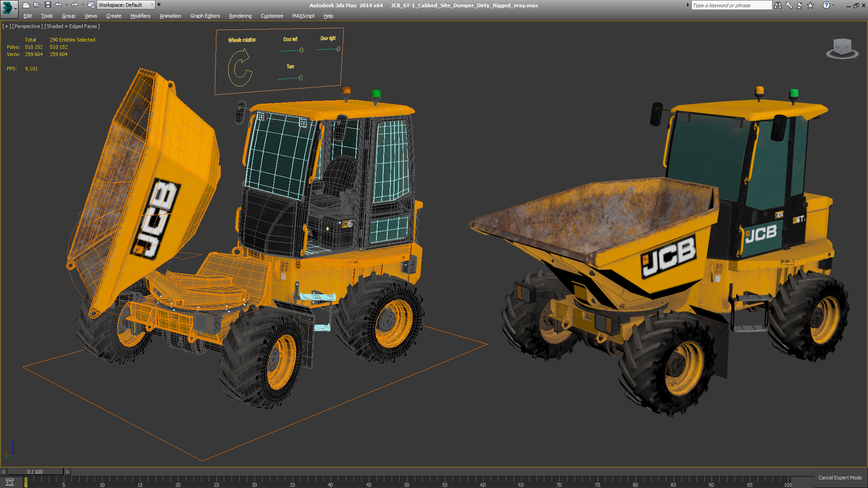Image resolution: width=868 pixels, height=488 pixels.
Task: Click the binoculars search icon
Action: pyautogui.click(x=778, y=5)
